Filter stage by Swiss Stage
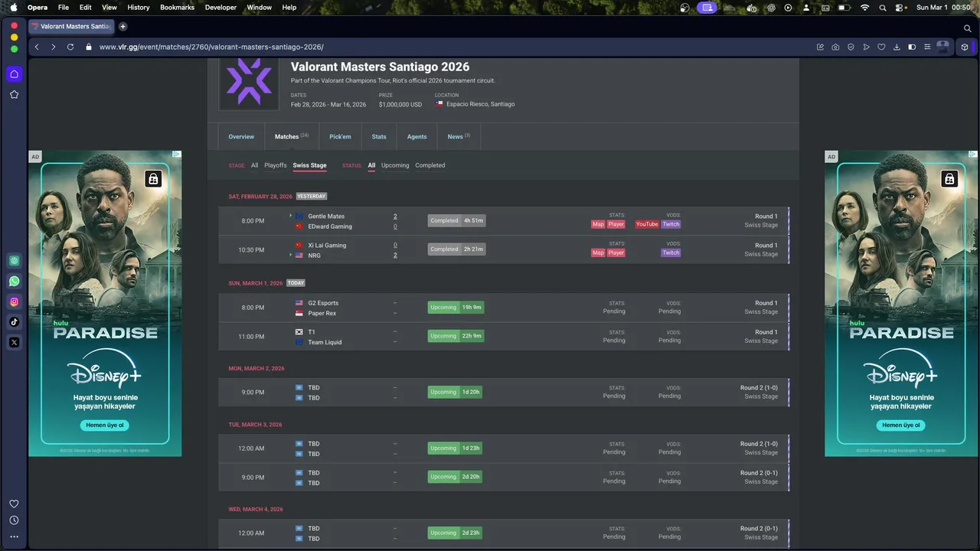 pos(309,165)
